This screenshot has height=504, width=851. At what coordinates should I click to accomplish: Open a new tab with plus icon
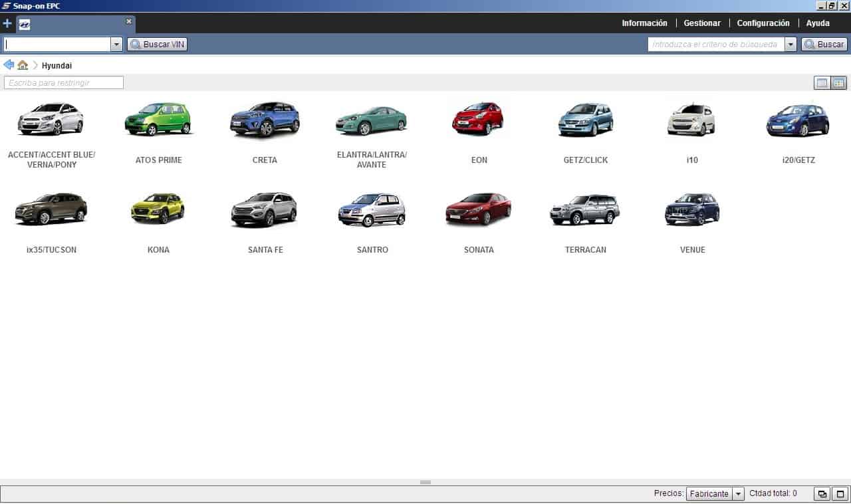(7, 24)
